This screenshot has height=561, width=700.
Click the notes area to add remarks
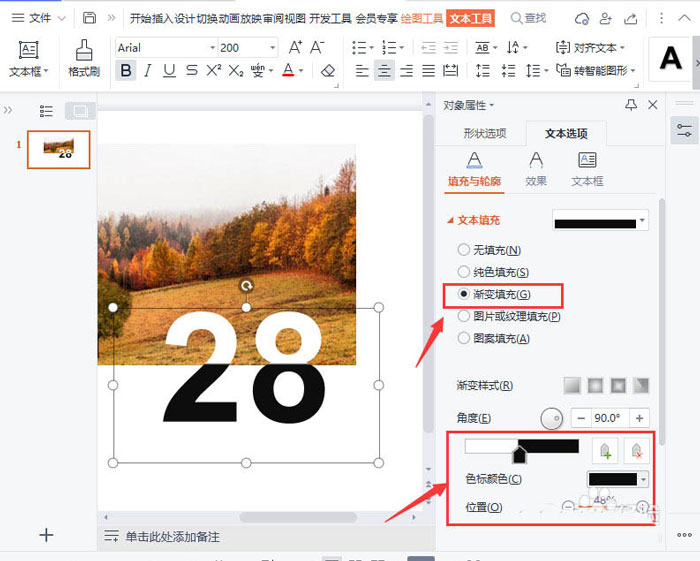(172, 537)
